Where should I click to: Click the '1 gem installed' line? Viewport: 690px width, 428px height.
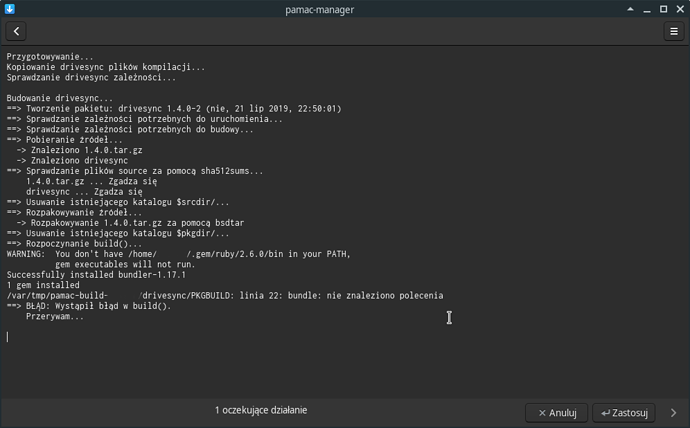click(43, 285)
